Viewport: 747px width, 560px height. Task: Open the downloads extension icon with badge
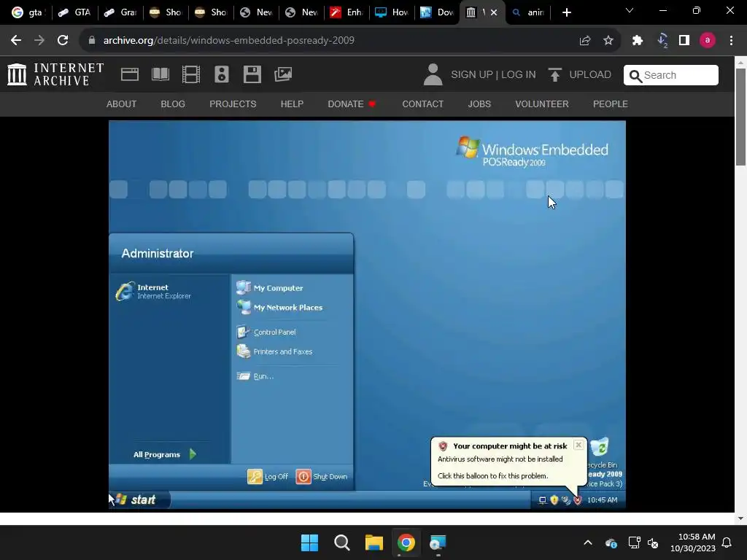[662, 41]
